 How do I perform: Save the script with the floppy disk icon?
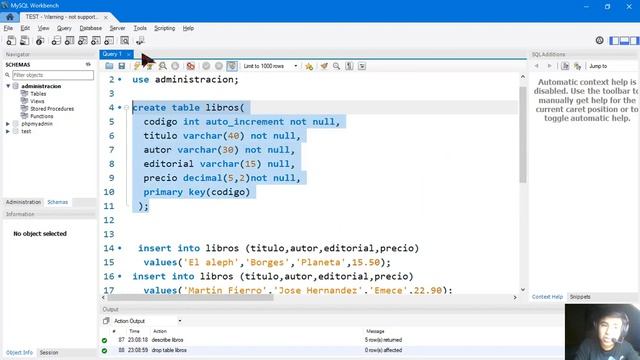[122, 66]
